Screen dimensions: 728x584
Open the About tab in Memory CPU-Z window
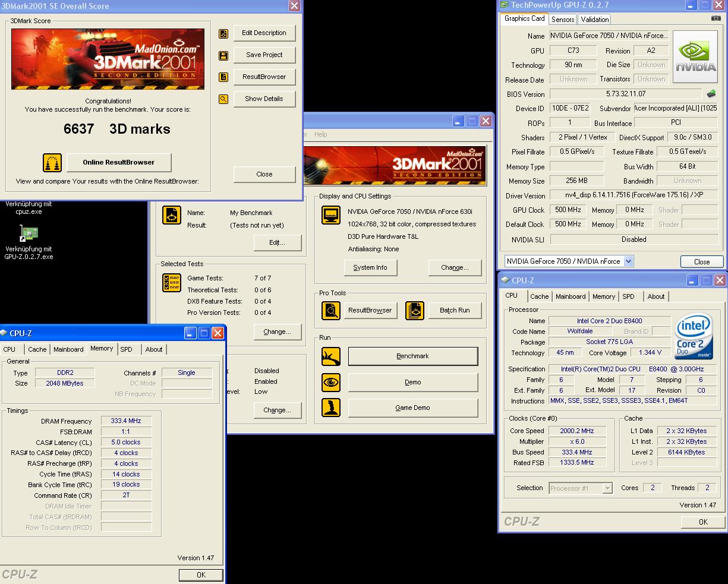pyautogui.click(x=154, y=349)
